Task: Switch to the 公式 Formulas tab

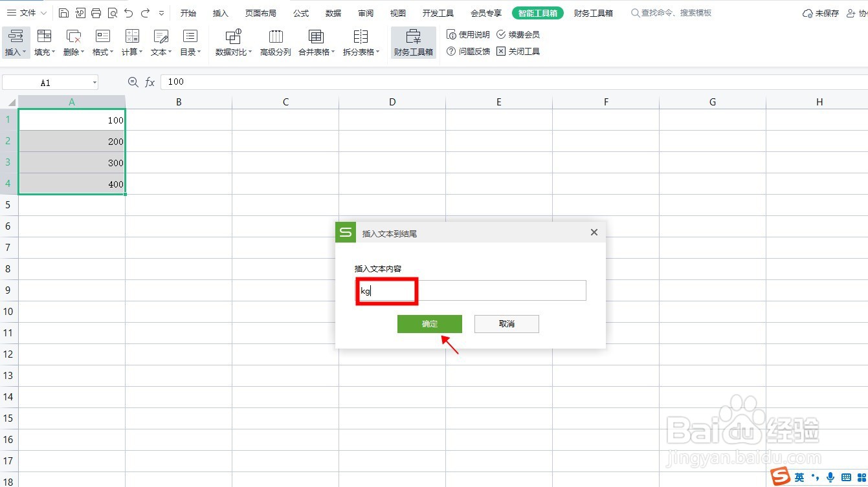Action: pos(301,13)
